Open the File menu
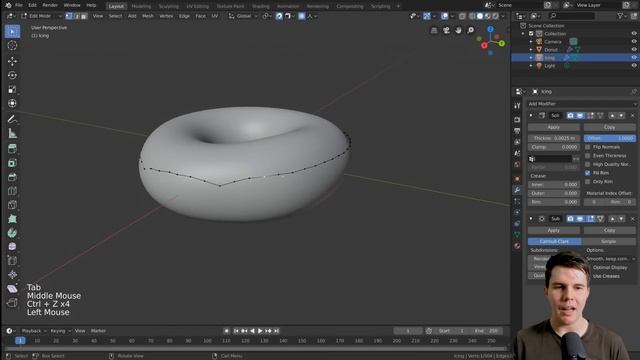The width and height of the screenshot is (640, 360). click(x=19, y=5)
